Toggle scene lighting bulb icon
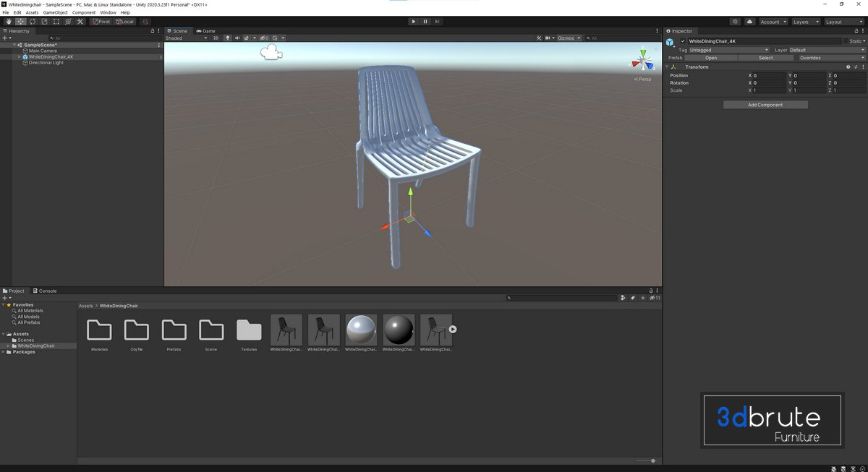868x472 pixels. pyautogui.click(x=228, y=38)
